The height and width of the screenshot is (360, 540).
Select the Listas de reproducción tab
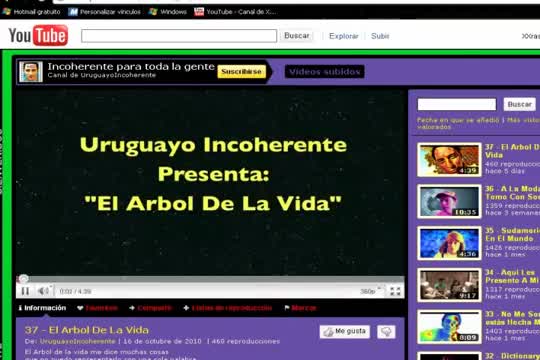click(x=228, y=308)
